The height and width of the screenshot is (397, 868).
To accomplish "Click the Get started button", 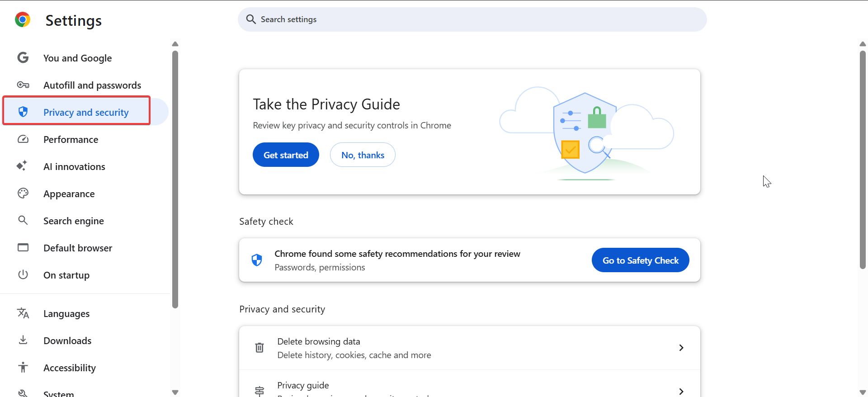I will [x=286, y=155].
